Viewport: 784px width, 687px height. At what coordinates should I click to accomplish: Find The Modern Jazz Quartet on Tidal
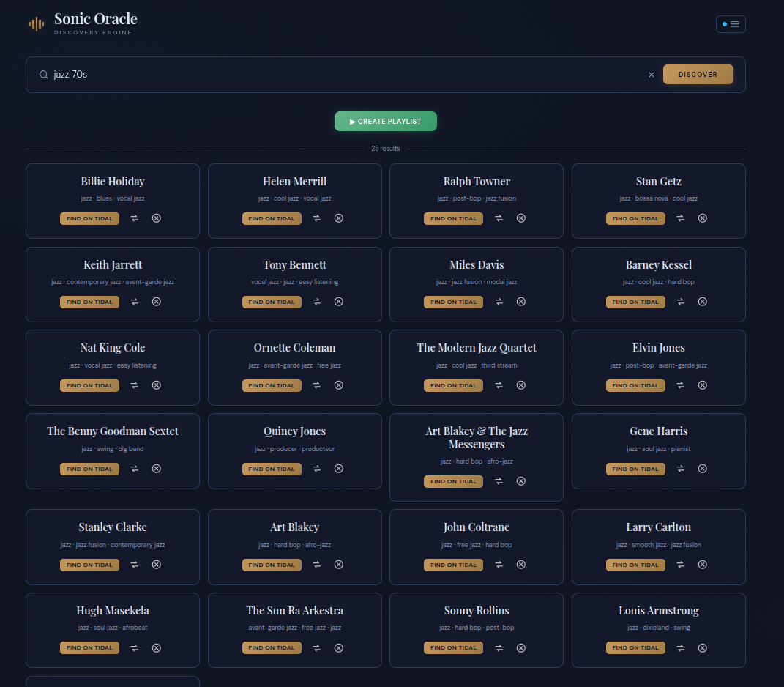pyautogui.click(x=454, y=386)
